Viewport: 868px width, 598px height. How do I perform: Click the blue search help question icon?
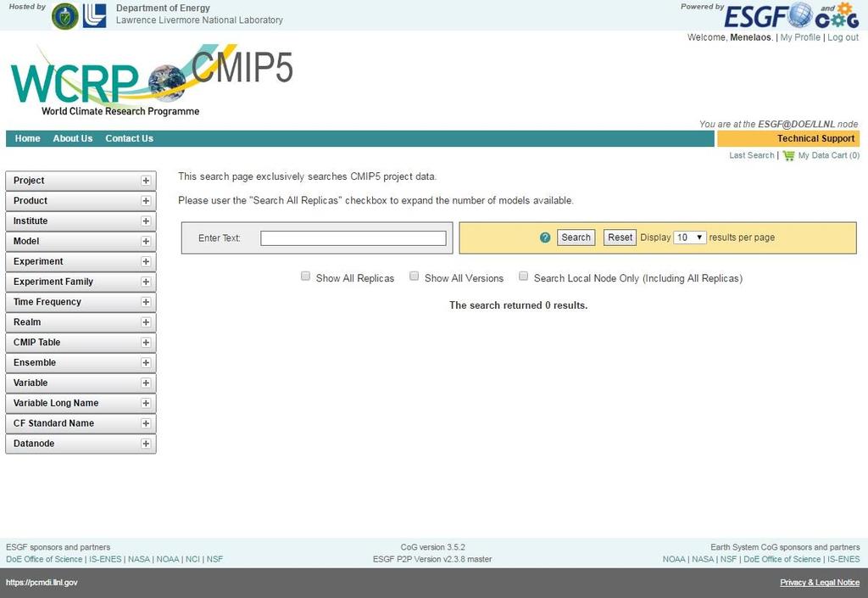(x=545, y=238)
